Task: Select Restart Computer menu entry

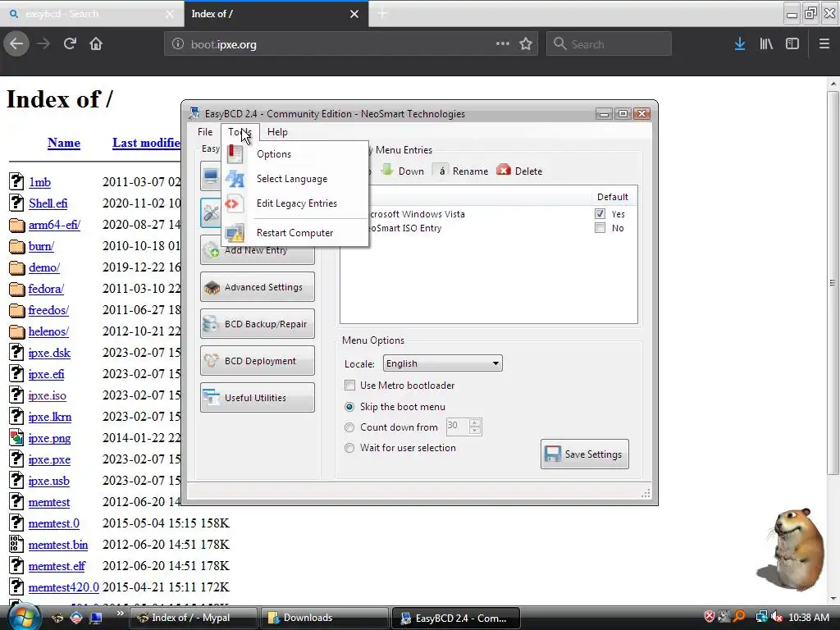Action: 294,233
